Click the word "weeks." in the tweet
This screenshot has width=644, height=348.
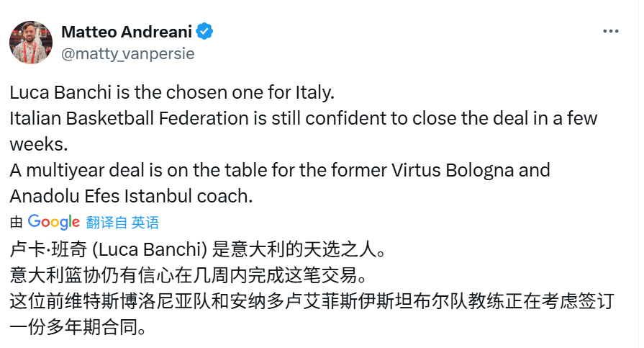[x=39, y=143]
